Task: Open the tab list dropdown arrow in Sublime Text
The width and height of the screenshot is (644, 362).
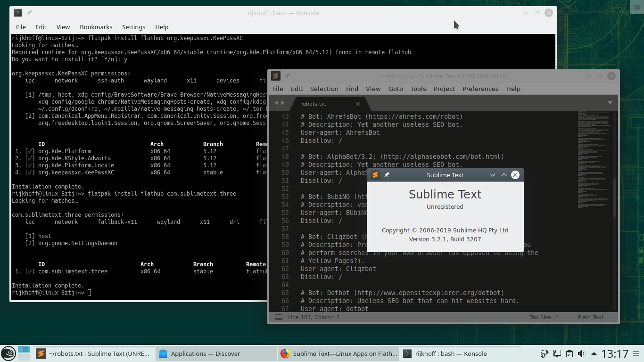Action: click(x=610, y=103)
